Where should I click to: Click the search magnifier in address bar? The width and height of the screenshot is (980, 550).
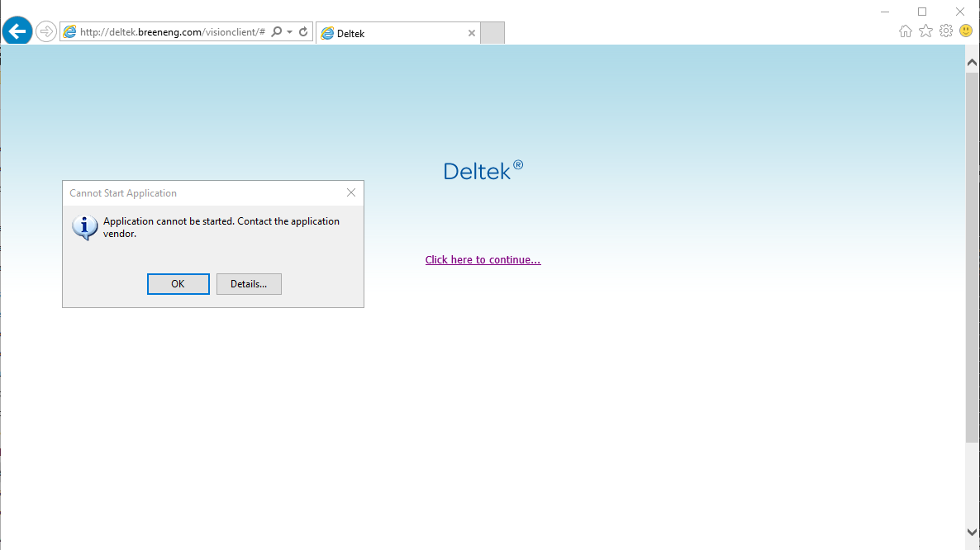[276, 32]
